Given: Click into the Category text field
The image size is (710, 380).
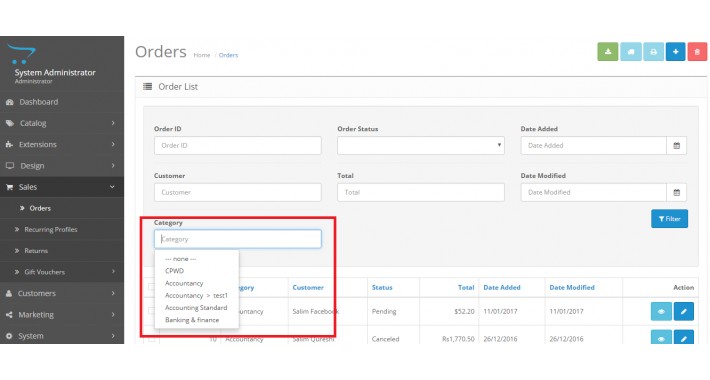Looking at the screenshot, I should [238, 239].
